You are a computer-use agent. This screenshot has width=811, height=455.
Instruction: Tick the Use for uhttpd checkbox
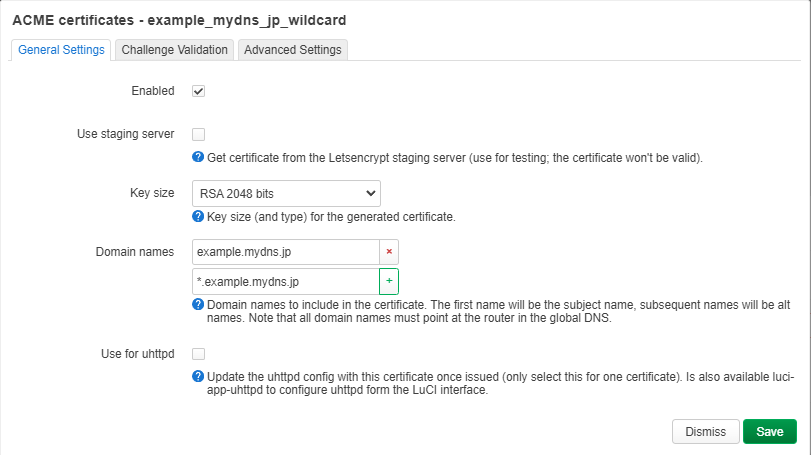(198, 353)
